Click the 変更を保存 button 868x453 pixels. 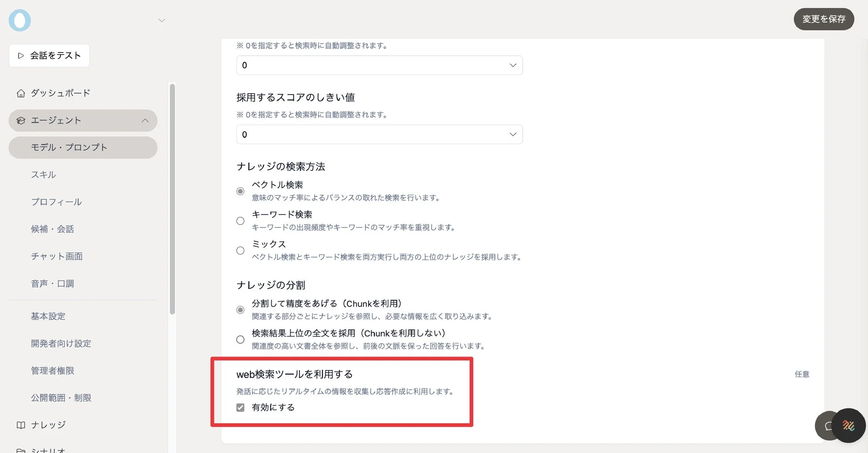823,19
